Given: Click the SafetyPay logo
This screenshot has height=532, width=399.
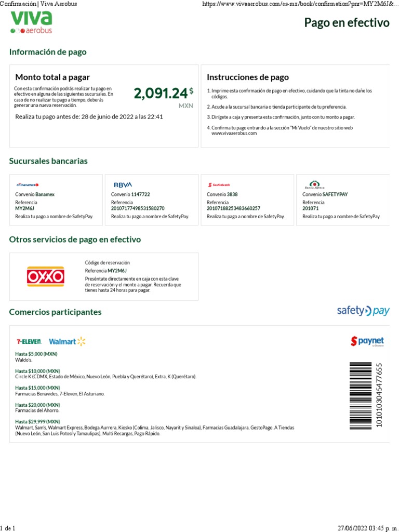Looking at the screenshot, I should tap(363, 311).
